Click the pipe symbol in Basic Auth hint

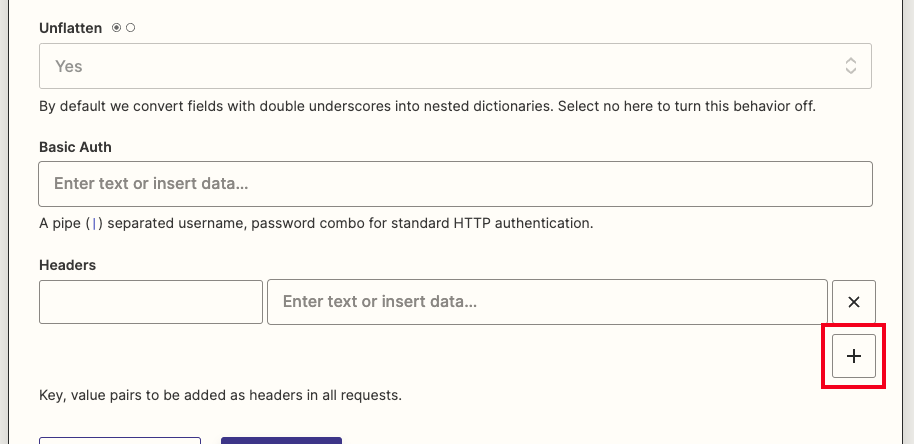click(94, 223)
